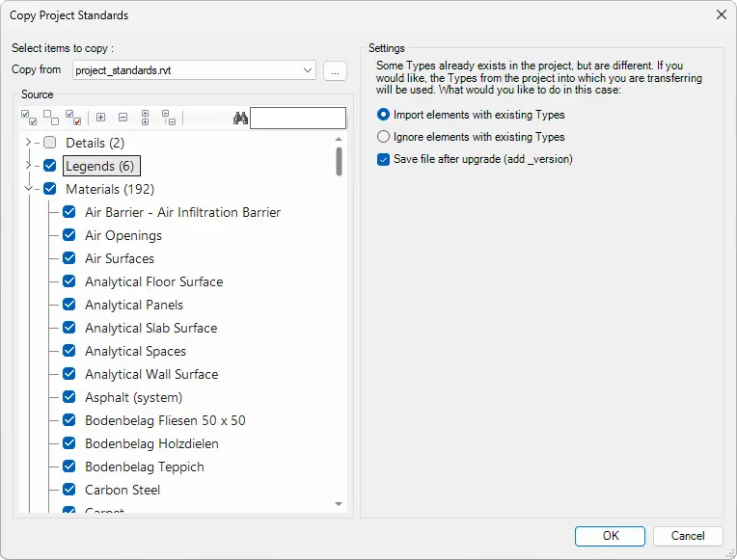The image size is (737, 560).
Task: Uncheck Air Barrier - Air Infiltration Barrier
Action: (x=69, y=212)
